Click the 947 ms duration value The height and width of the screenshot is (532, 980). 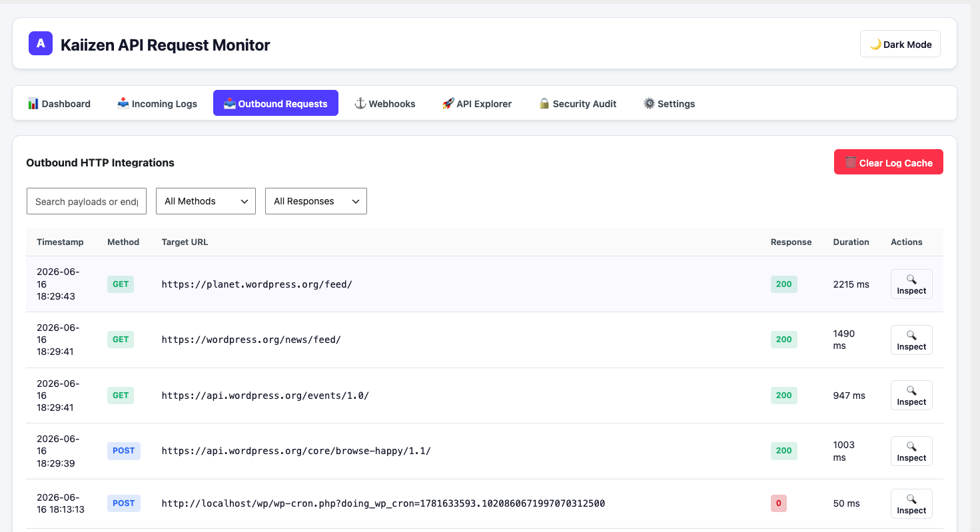[x=849, y=396]
